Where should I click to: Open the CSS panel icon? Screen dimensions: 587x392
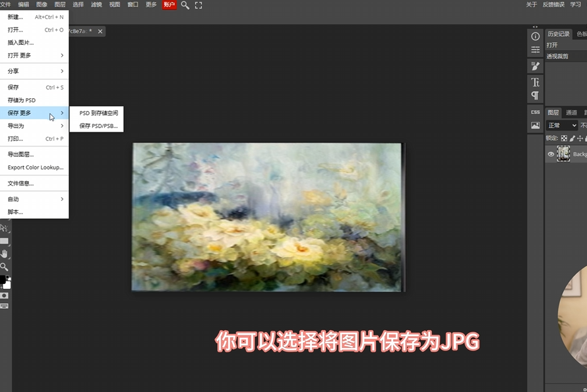[536, 112]
